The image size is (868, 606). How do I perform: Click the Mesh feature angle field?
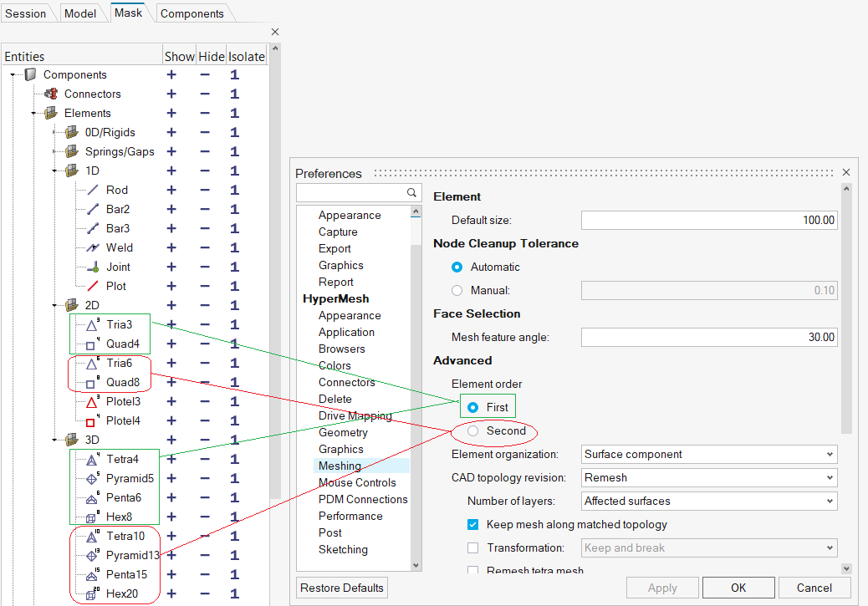pyautogui.click(x=709, y=338)
